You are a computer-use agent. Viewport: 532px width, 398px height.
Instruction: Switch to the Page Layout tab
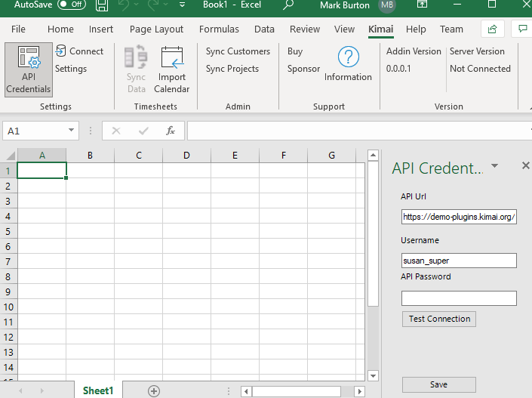coord(156,29)
